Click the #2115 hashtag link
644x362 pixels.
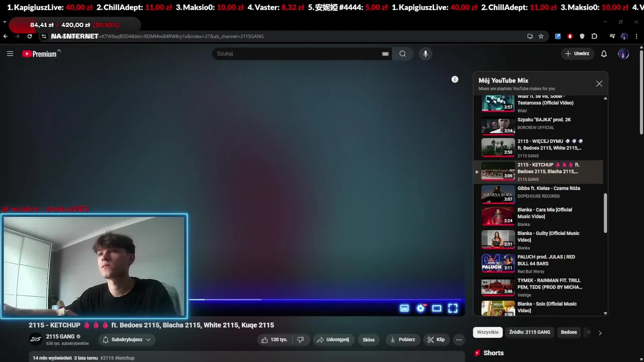(107, 358)
